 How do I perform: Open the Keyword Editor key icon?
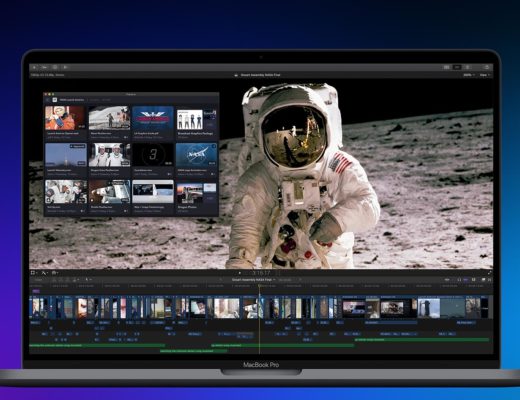(45, 67)
